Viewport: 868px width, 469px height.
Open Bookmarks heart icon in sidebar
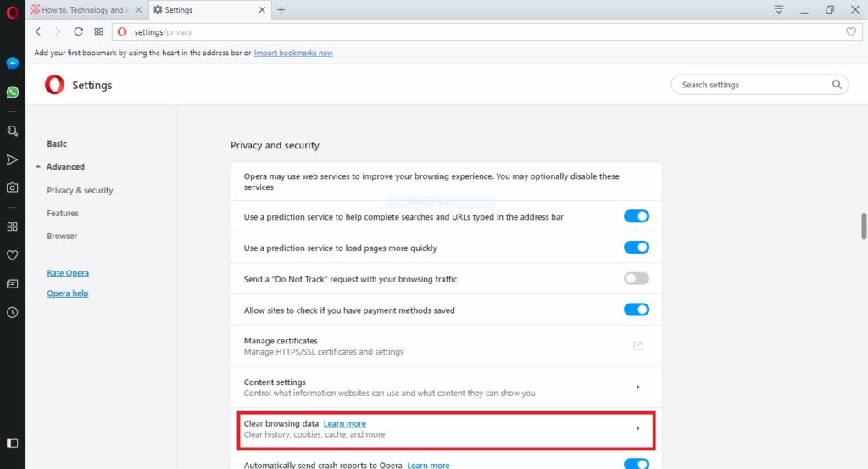12,255
